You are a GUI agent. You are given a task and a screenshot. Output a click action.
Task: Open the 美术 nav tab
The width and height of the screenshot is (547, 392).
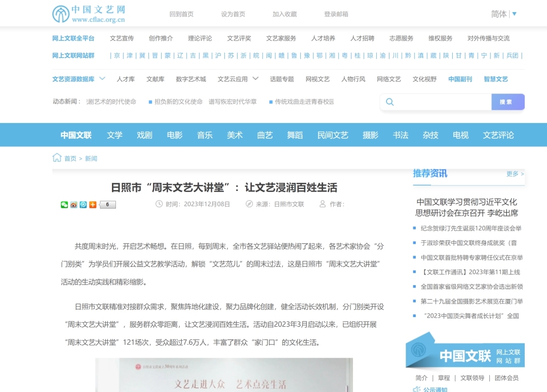tap(235, 135)
